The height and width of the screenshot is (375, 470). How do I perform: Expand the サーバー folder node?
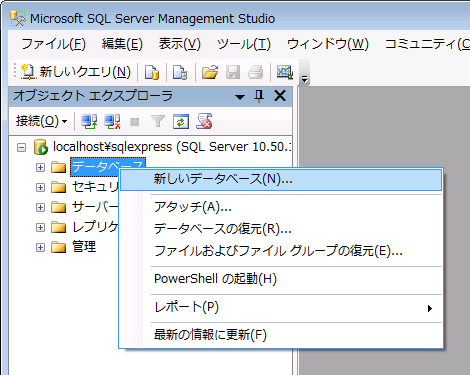tap(40, 207)
